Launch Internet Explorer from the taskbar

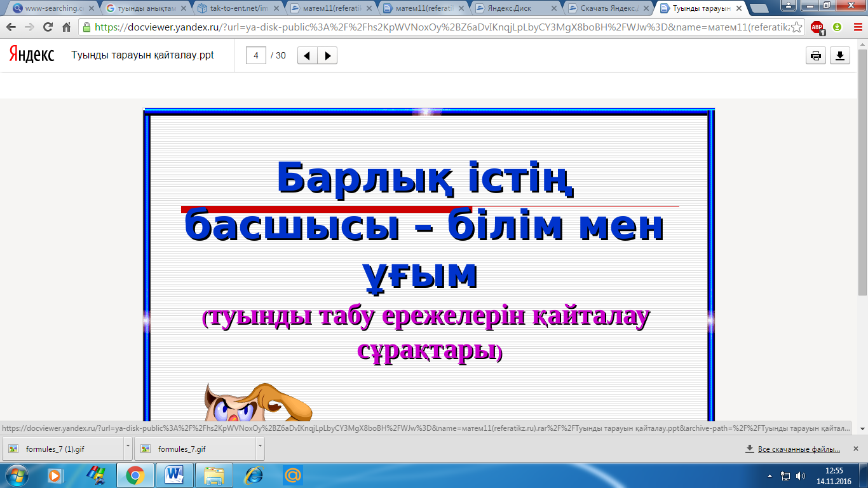pos(254,475)
